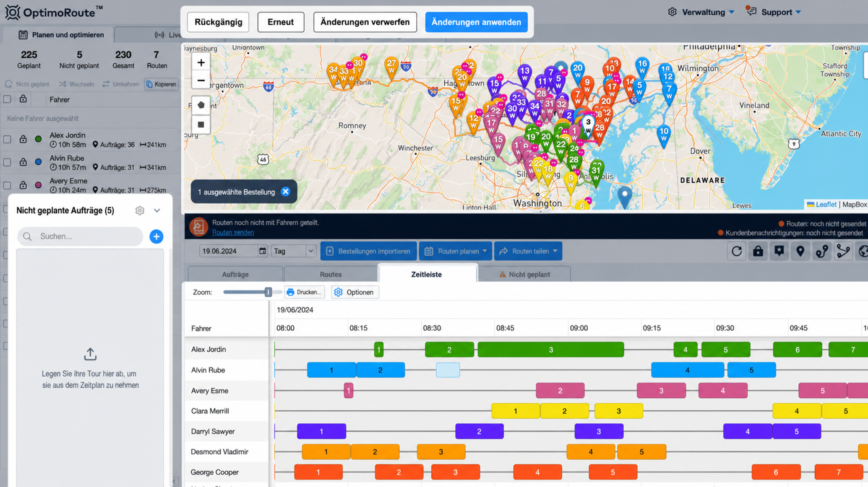Click Wechseln in the driver toolbar
Screen dimensions: 868x487
point(77,84)
